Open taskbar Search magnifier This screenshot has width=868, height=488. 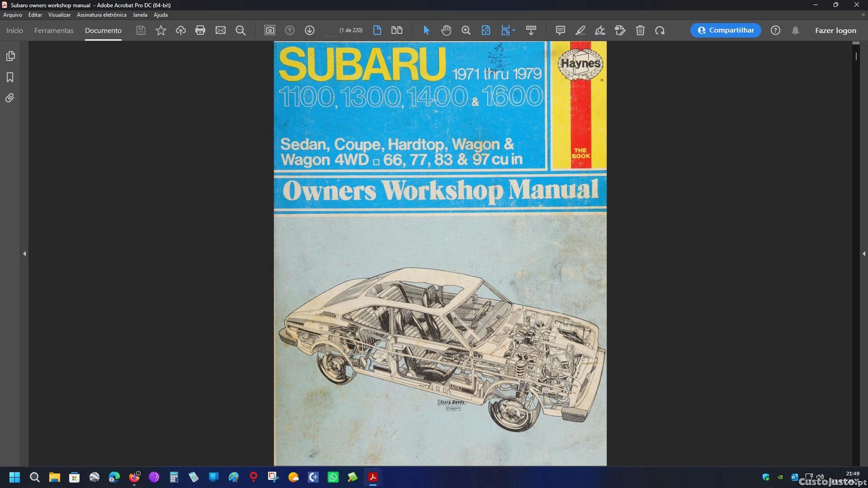point(35,477)
